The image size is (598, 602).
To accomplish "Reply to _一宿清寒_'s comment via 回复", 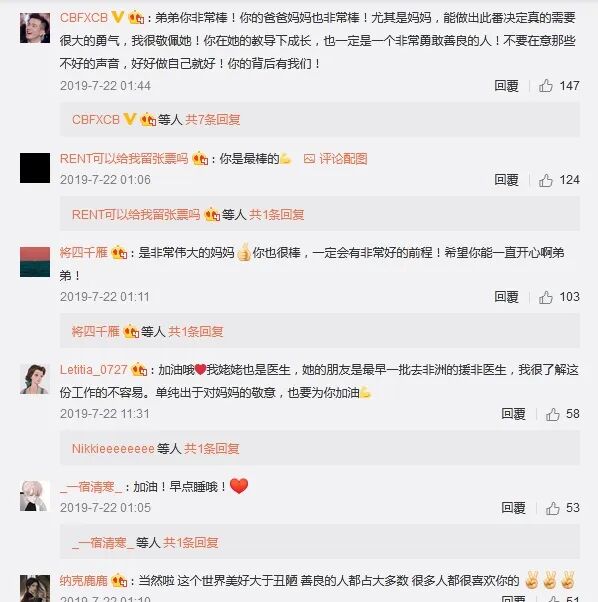I will tap(513, 508).
